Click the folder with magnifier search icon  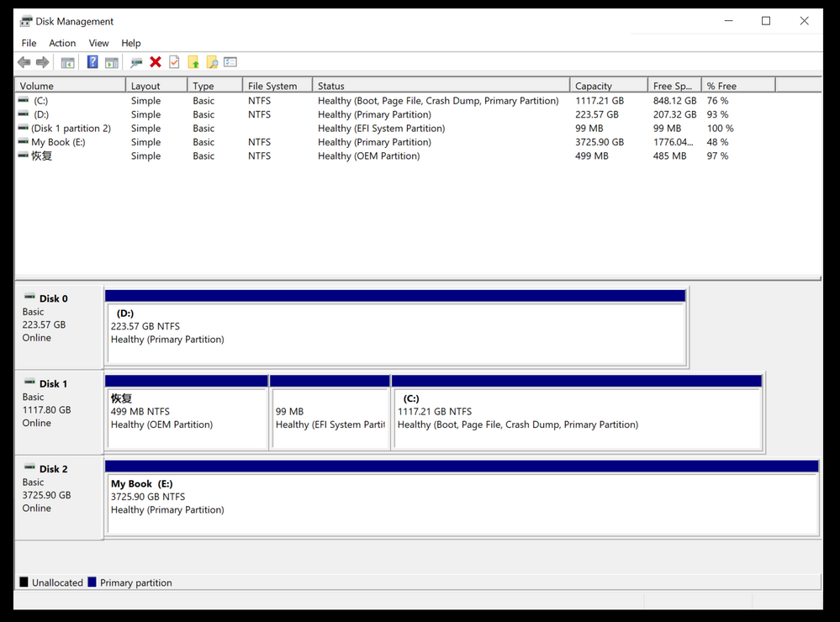(212, 62)
